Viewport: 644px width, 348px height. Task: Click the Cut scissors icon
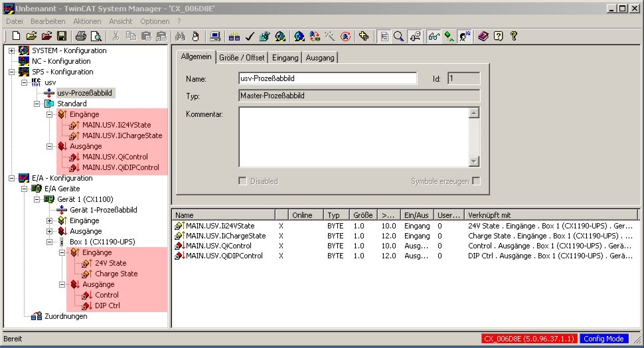pos(116,36)
